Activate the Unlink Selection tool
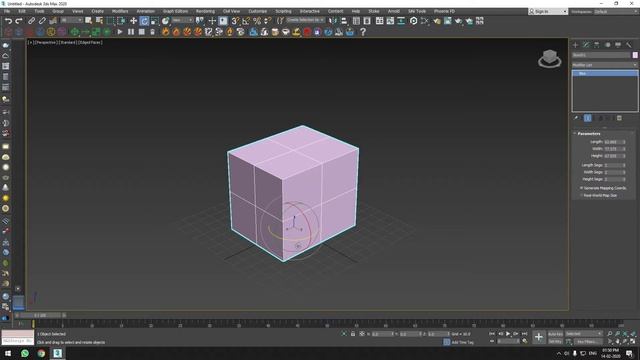Image resolution: width=640 pixels, height=360 pixels. (42, 21)
